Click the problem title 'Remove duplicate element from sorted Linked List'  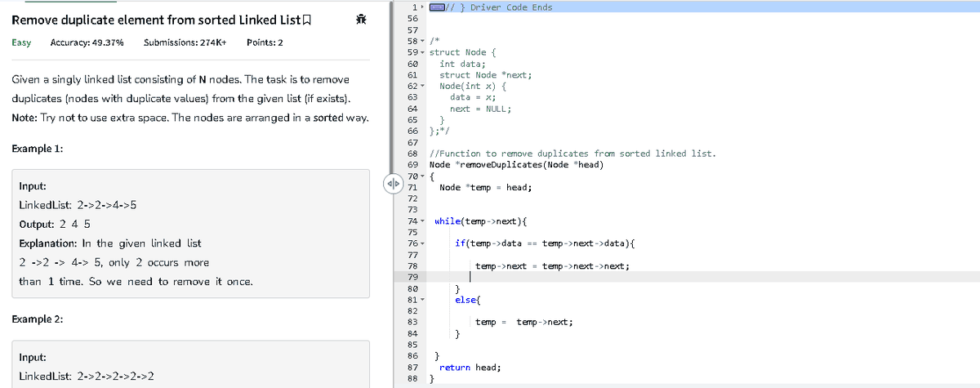(x=158, y=20)
